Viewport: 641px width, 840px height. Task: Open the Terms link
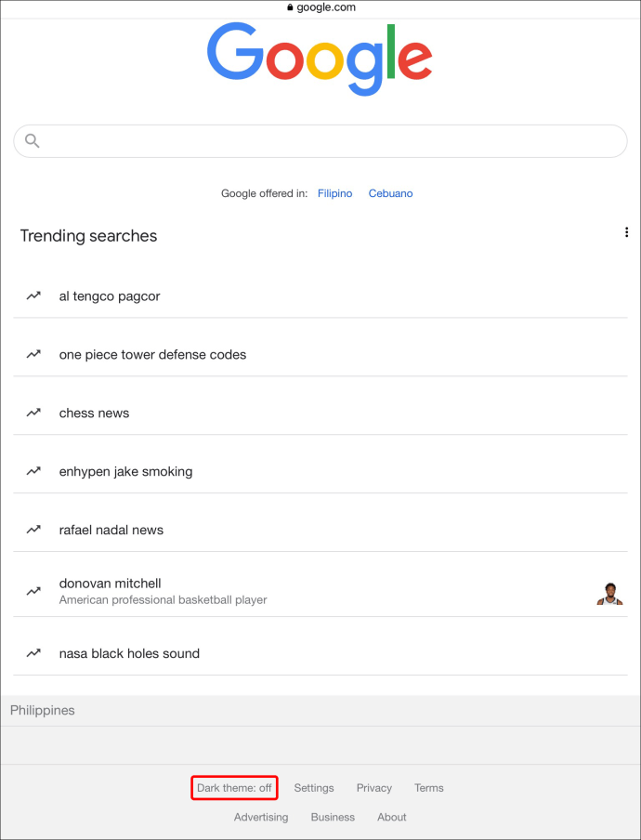click(429, 788)
